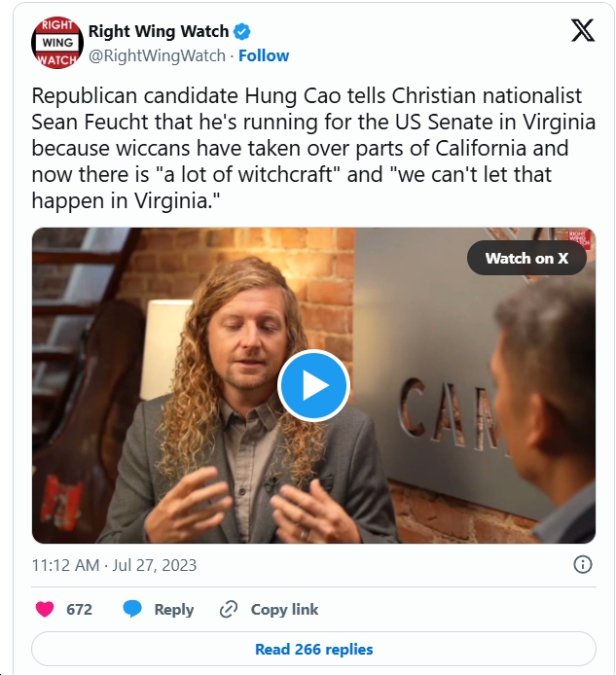The width and height of the screenshot is (616, 675).
Task: Click the info circle icon
Action: (x=583, y=565)
